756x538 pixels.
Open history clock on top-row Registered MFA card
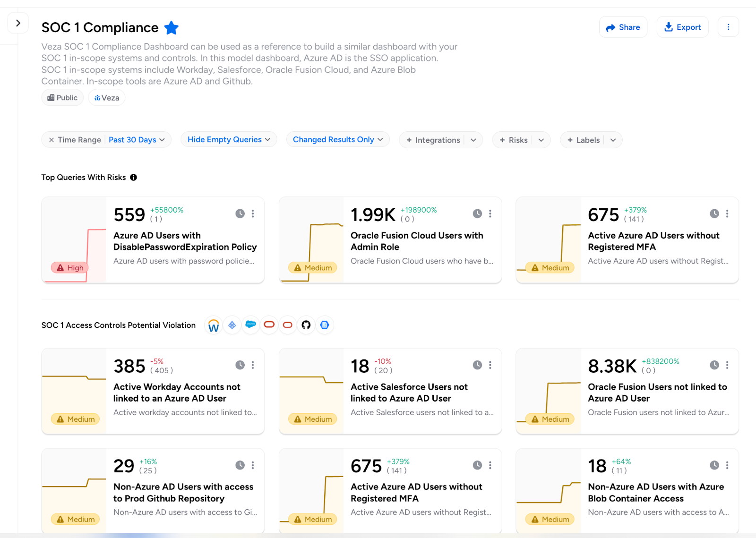[714, 213]
